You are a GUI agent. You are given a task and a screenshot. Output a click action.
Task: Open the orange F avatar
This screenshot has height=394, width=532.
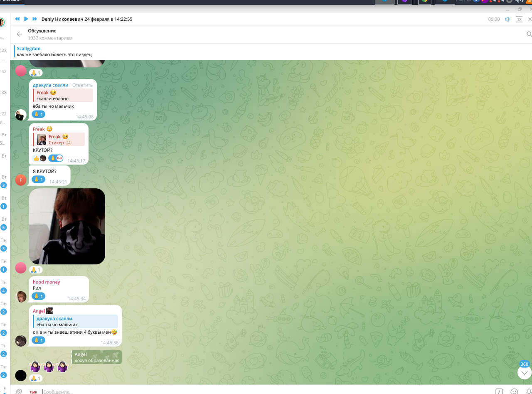[x=21, y=180]
